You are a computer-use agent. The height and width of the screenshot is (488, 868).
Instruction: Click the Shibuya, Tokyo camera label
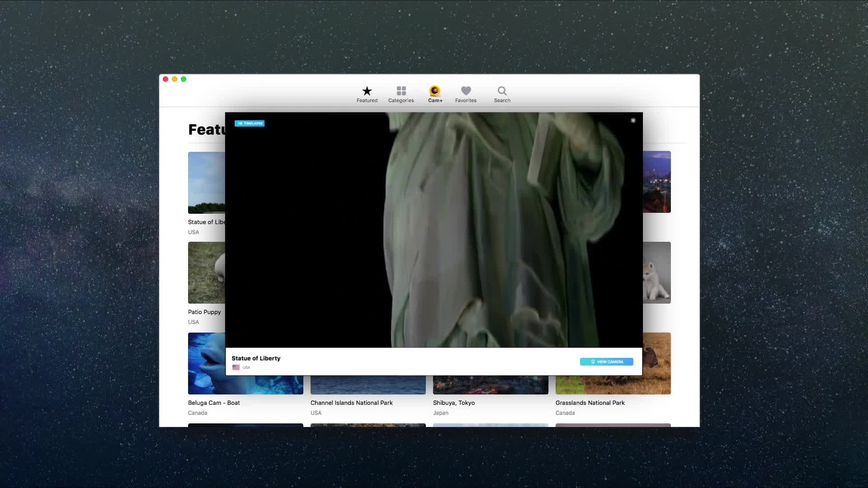(453, 403)
